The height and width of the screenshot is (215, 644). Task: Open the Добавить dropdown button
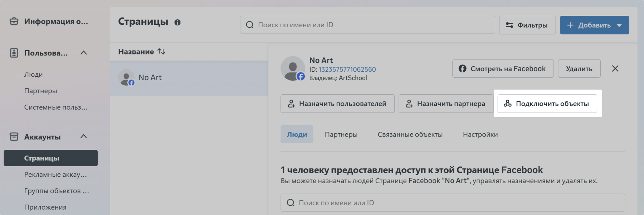[594, 25]
